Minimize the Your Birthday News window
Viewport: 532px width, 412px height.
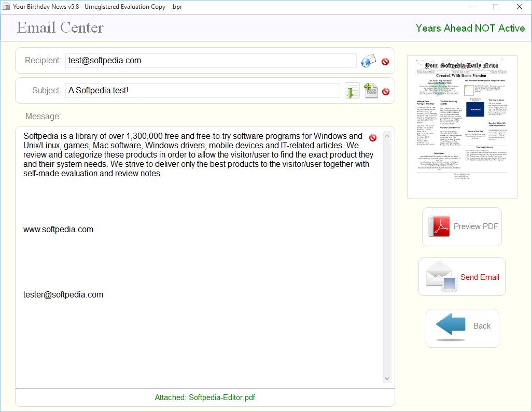[472, 7]
